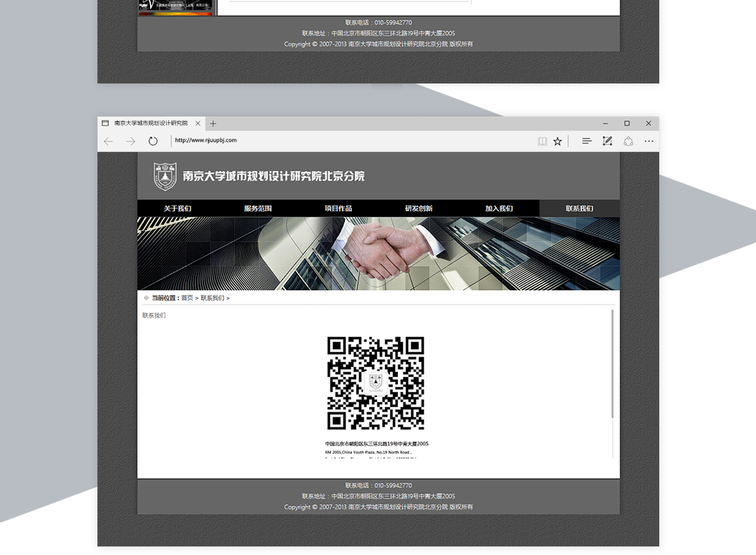This screenshot has height=555, width=756.
Task: Click 首页 in the breadcrumb
Action: tap(188, 298)
